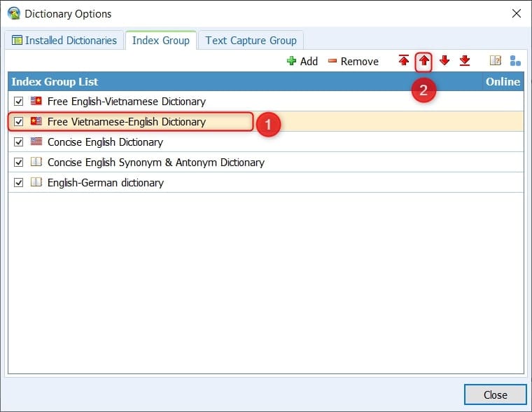The width and height of the screenshot is (532, 412).
Task: Click the Synonym & Antonym Dictionary book icon
Action: 36,162
